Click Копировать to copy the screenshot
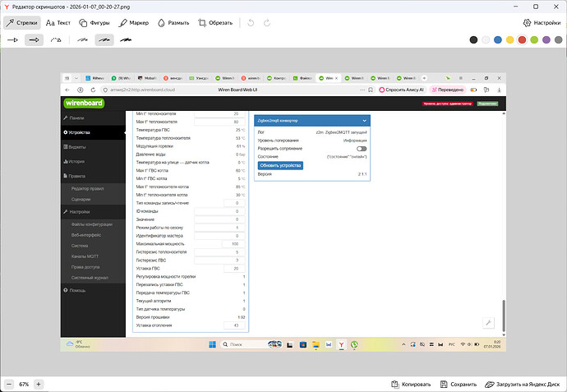This screenshot has width=567, height=392. pyautogui.click(x=411, y=384)
